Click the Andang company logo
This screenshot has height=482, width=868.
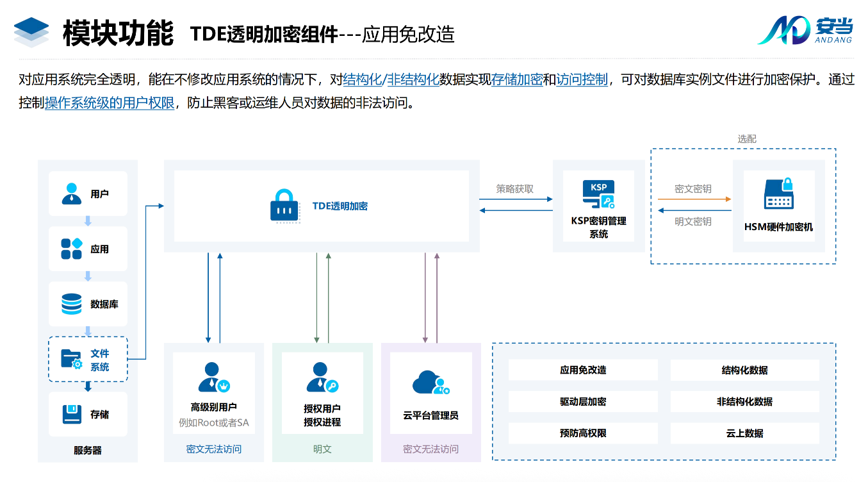point(805,30)
